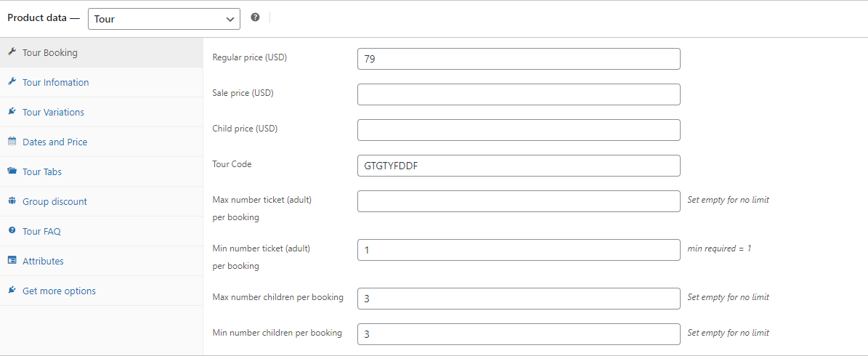Click the wrench icon beside Tour Infomation
This screenshot has height=356, width=868.
point(12,82)
